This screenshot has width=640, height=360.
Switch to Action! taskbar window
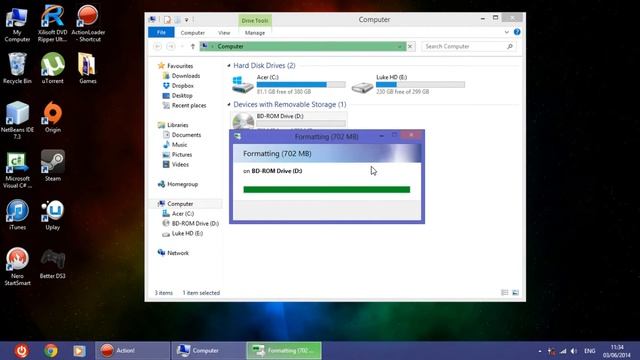(x=132, y=351)
